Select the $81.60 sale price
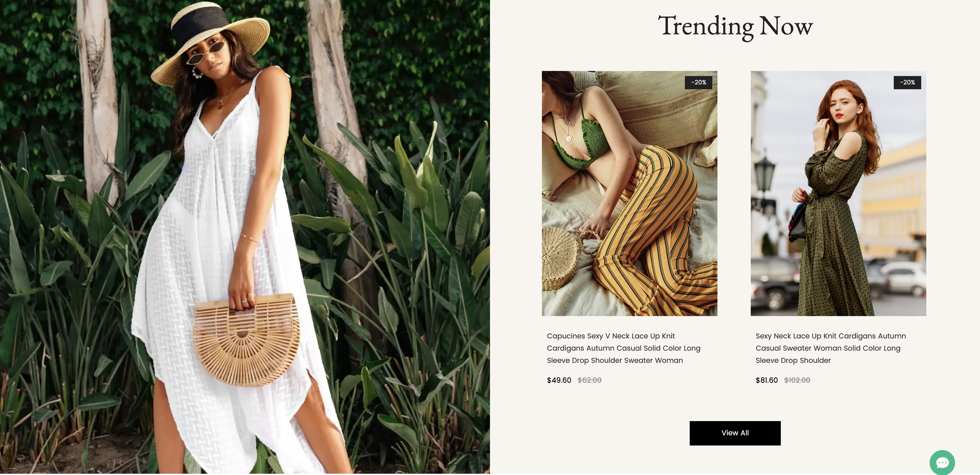 tap(767, 380)
